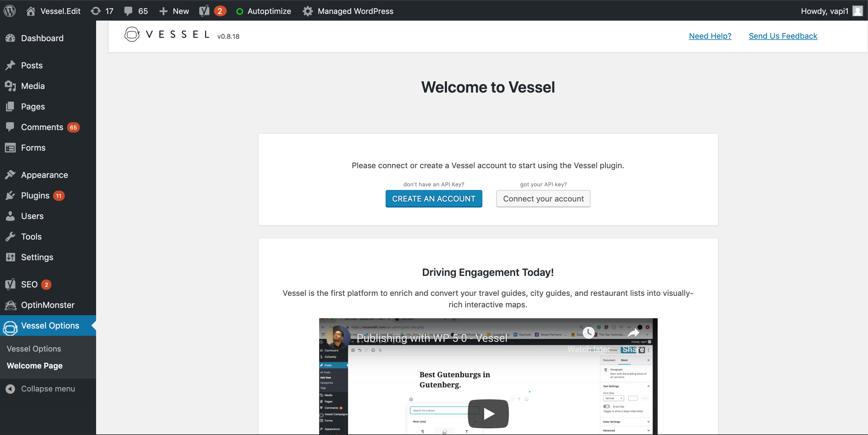868x435 pixels.
Task: Click the Share arrow icon on video
Action: [x=633, y=332]
